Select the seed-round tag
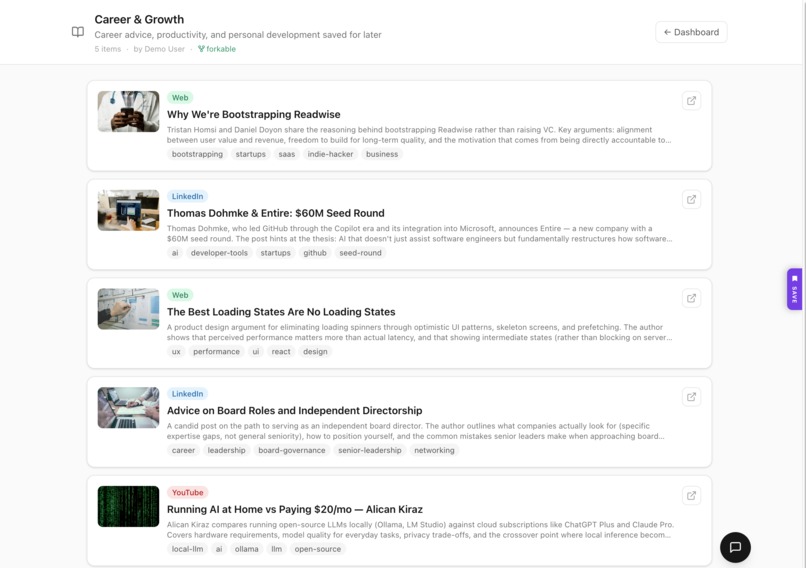The image size is (806, 568). point(360,253)
